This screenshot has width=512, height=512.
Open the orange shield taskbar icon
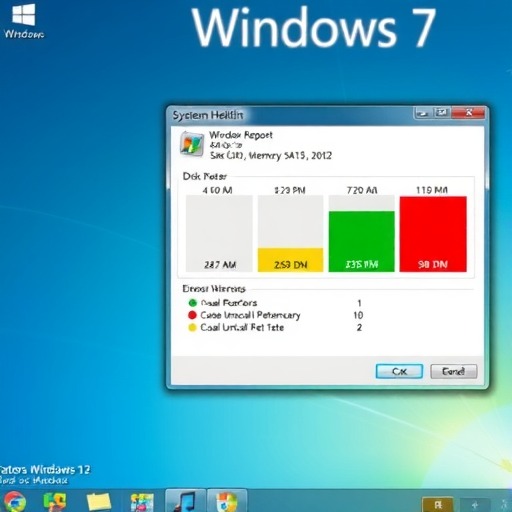[227, 501]
